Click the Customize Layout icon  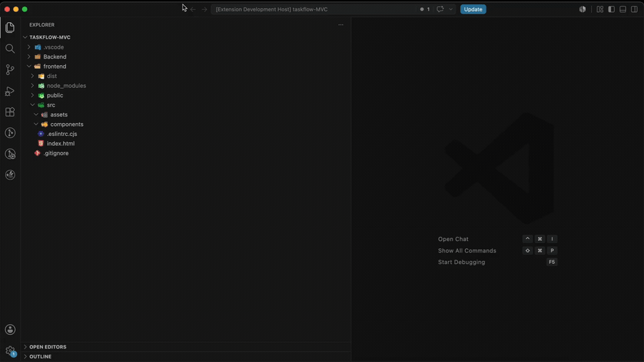click(x=600, y=9)
